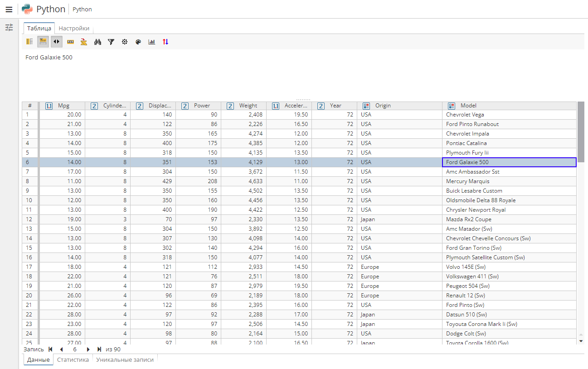
Task: Select row number 17 in the table
Action: [x=30, y=267]
